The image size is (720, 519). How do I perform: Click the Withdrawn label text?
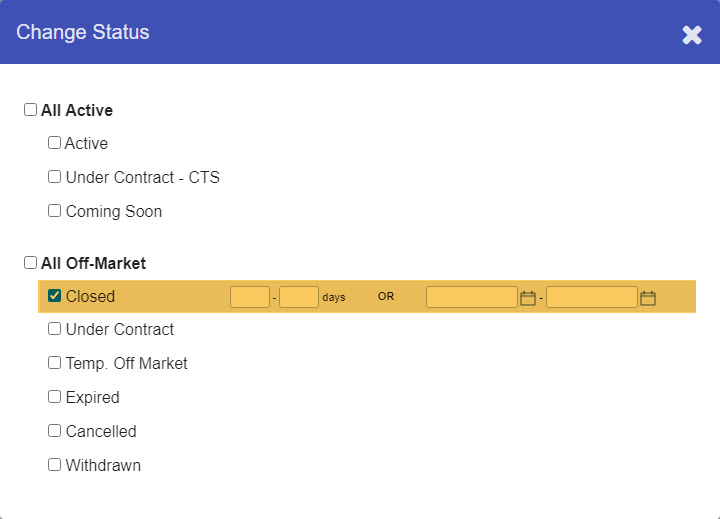103,465
